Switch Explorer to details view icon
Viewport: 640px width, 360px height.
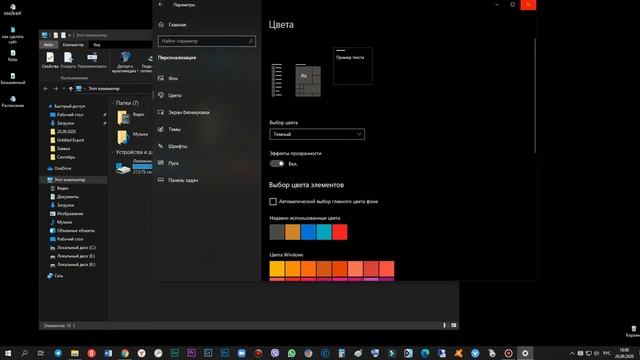point(444,325)
